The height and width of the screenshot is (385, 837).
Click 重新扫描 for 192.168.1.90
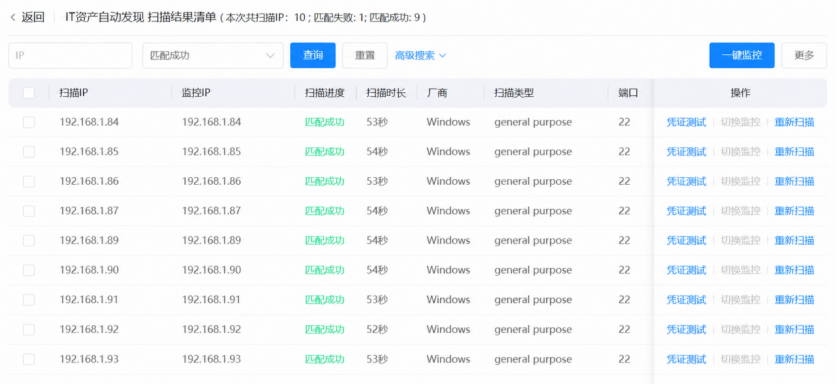coord(794,270)
